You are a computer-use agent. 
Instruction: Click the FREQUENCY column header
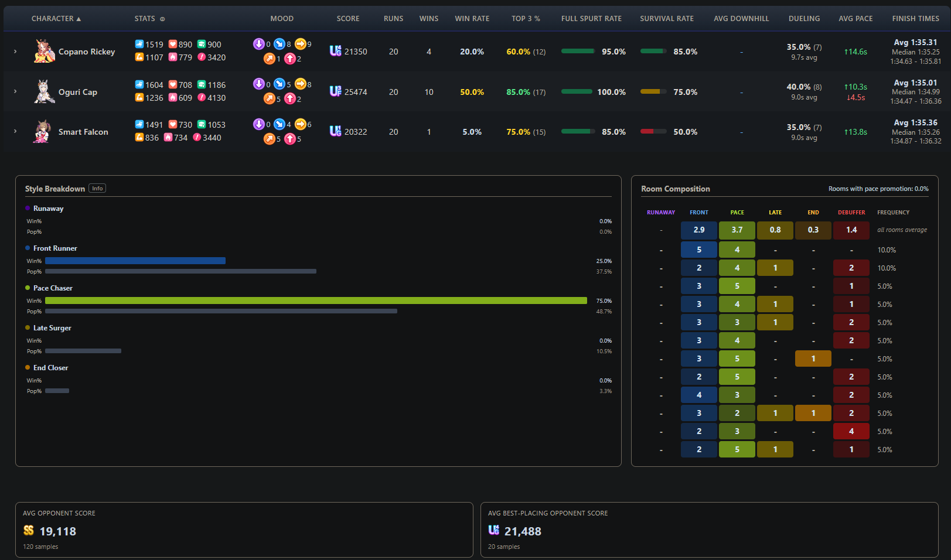tap(893, 213)
